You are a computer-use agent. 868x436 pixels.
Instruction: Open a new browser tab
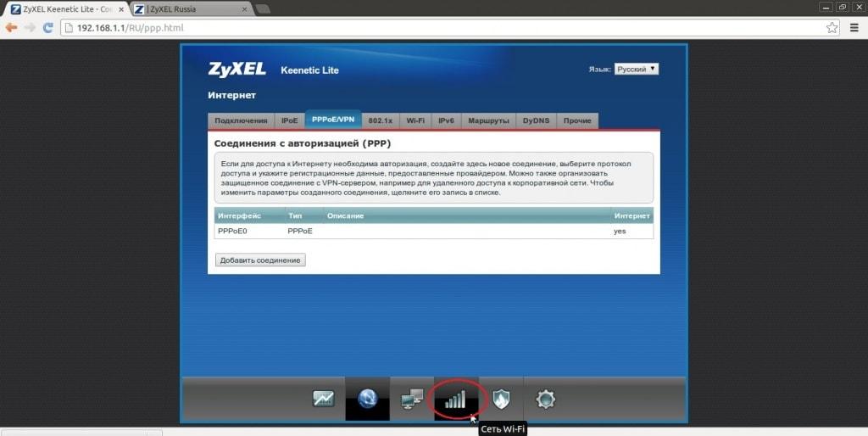[264, 9]
